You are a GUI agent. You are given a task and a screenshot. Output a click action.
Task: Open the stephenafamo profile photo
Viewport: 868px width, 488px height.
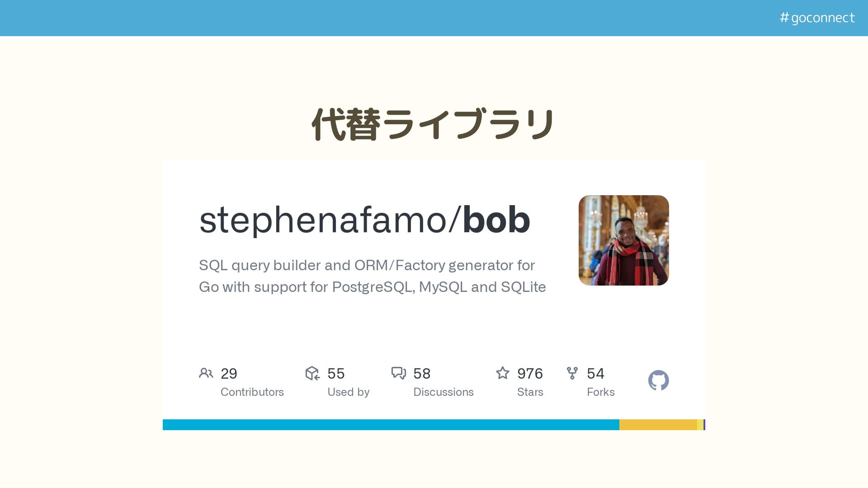pos(623,240)
